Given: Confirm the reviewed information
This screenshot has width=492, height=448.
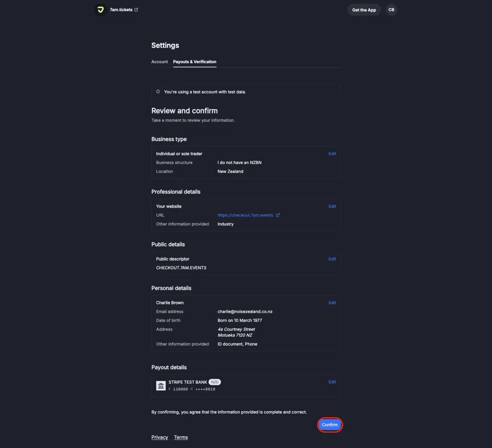Looking at the screenshot, I should tap(330, 425).
